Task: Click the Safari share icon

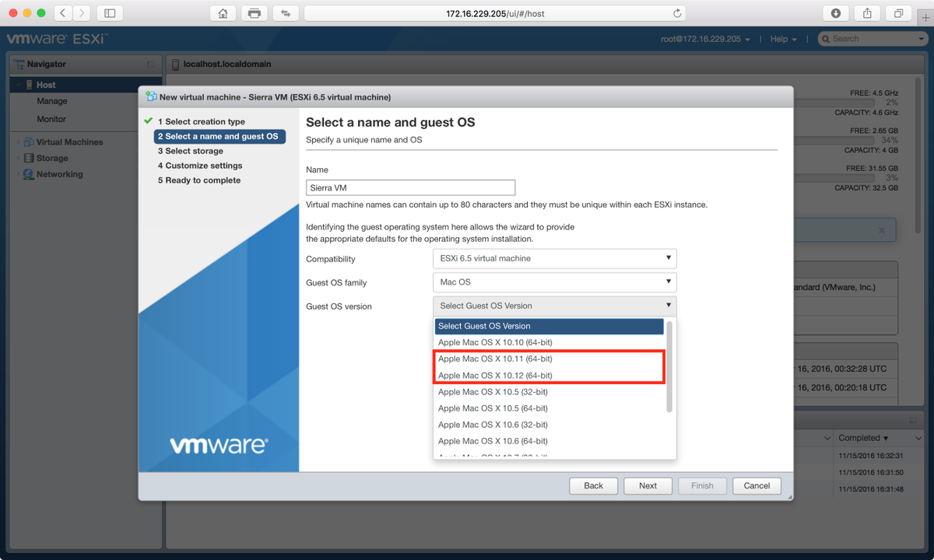Action: [867, 13]
